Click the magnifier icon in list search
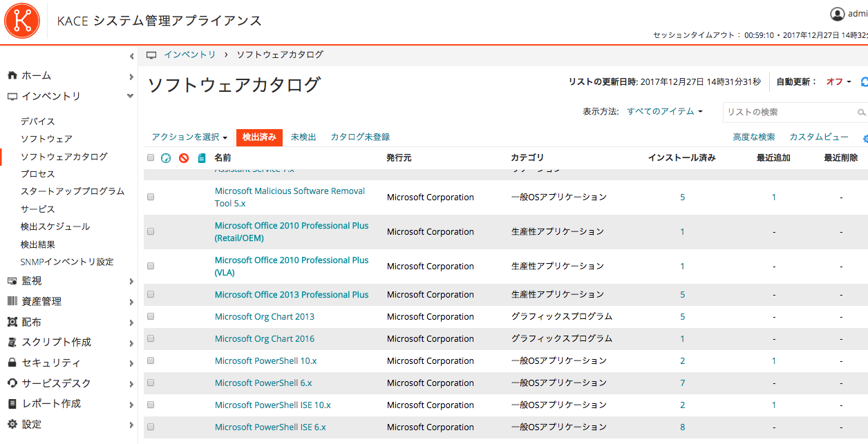This screenshot has width=868, height=444. tap(862, 113)
